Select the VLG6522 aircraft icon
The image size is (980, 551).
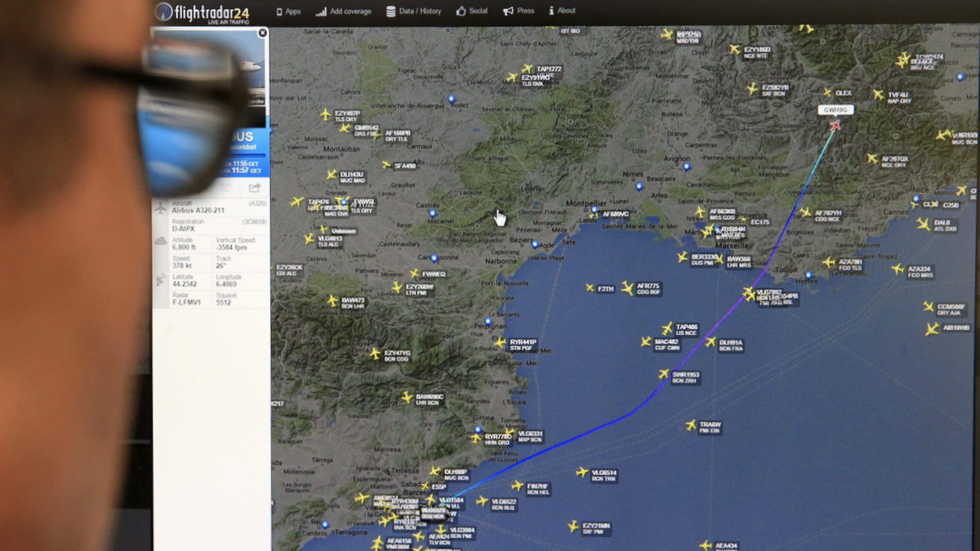coord(482,501)
